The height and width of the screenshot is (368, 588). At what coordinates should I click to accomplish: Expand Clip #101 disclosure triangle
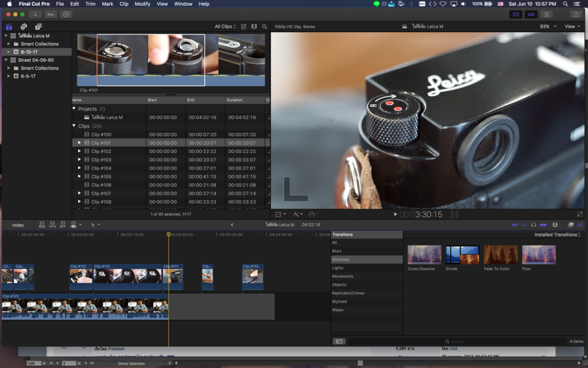80,143
